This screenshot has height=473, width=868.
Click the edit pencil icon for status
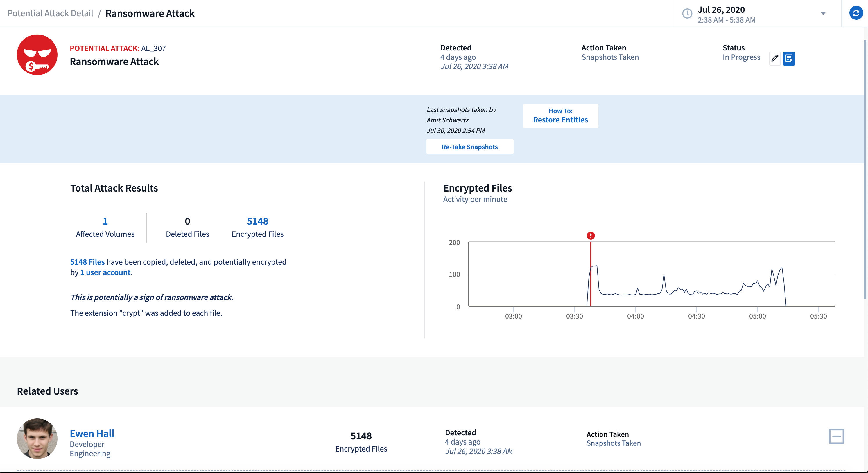[775, 58]
